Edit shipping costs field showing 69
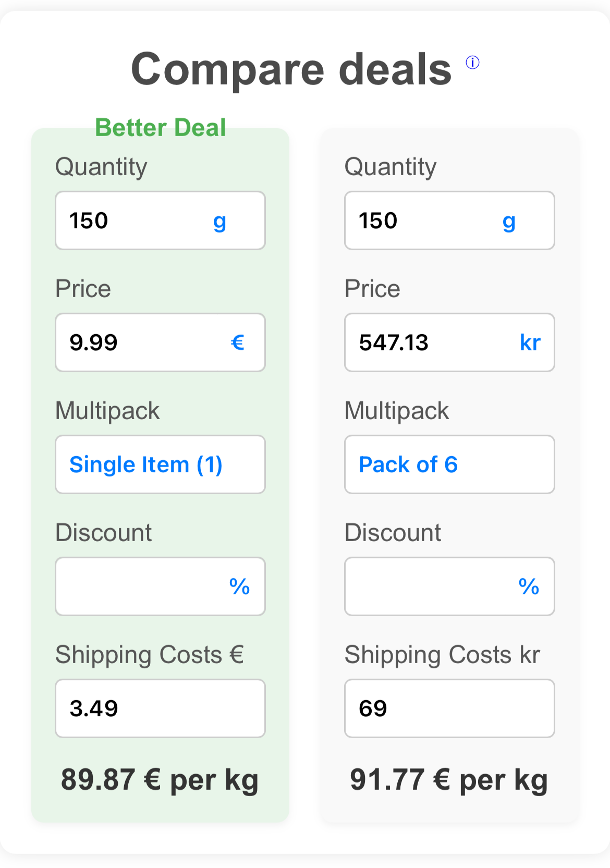This screenshot has width=610, height=868. 450,708
